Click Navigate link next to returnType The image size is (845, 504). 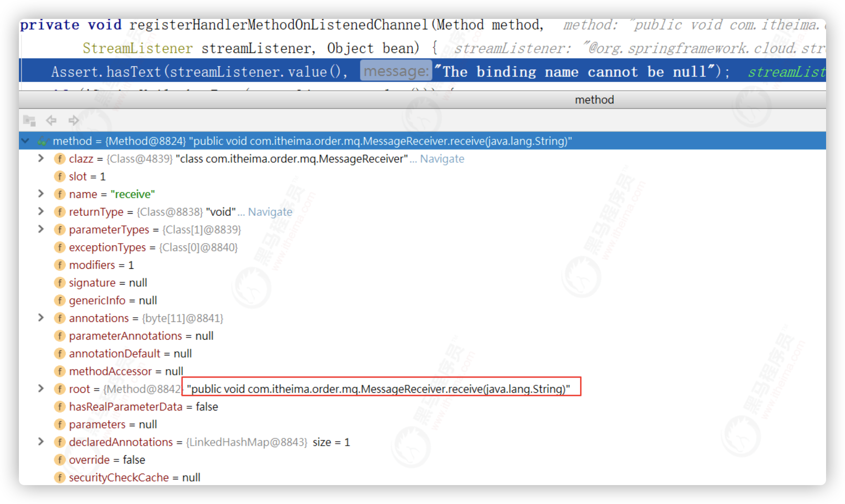tap(270, 212)
